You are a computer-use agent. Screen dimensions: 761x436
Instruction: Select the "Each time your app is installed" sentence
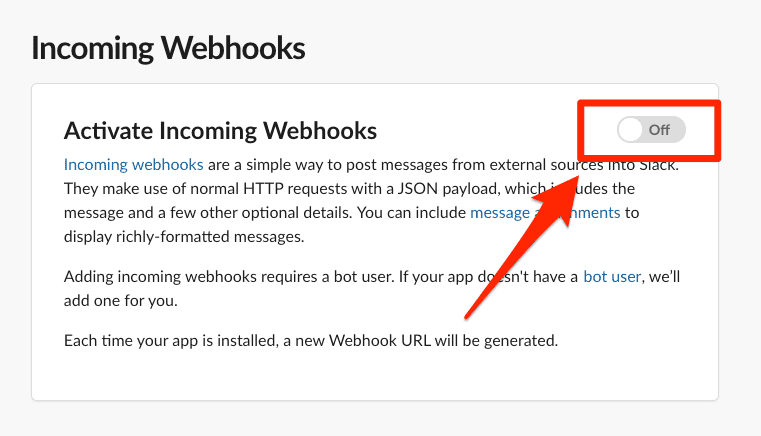(311, 340)
